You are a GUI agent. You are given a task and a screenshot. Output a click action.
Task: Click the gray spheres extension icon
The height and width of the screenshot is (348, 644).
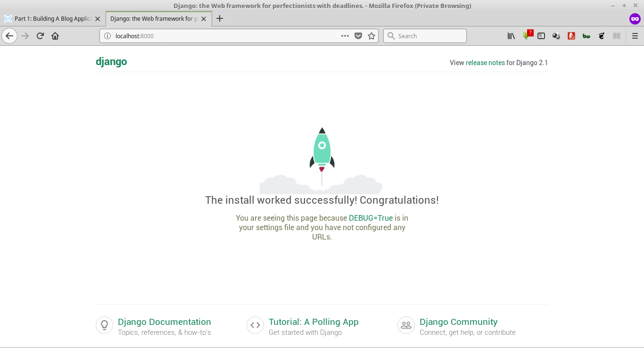[556, 36]
